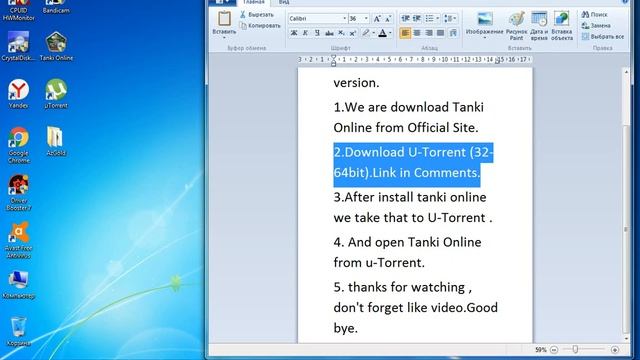The width and height of the screenshot is (640, 360).
Task: Click the zoom in plus button
Action: (615, 350)
